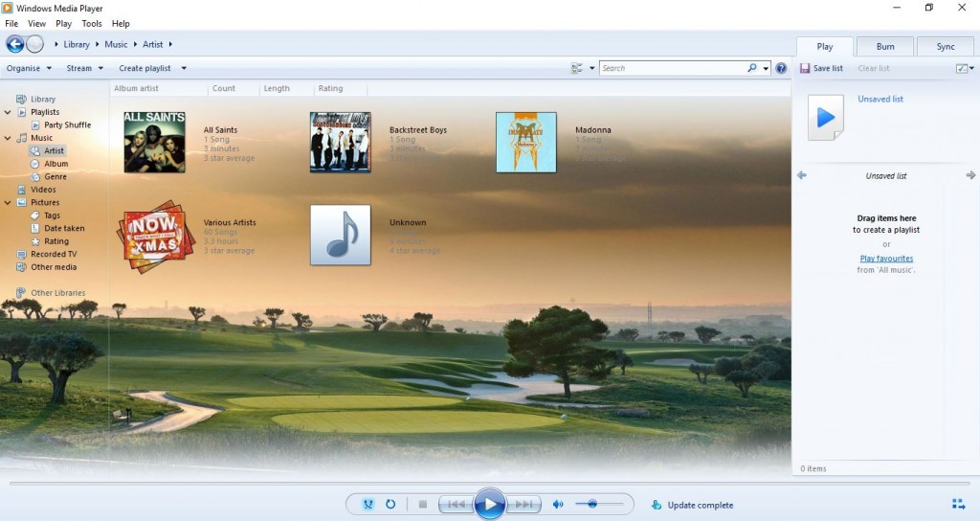
Task: Open the View menu
Action: (x=37, y=24)
